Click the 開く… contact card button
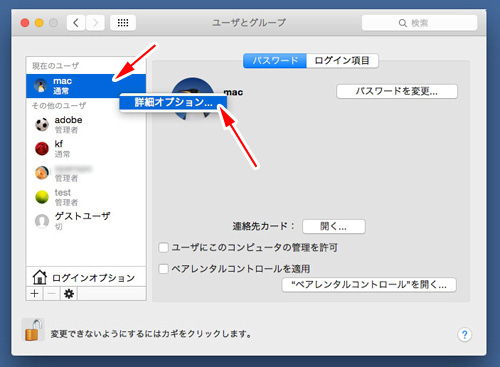The image size is (500, 367). pyautogui.click(x=334, y=227)
